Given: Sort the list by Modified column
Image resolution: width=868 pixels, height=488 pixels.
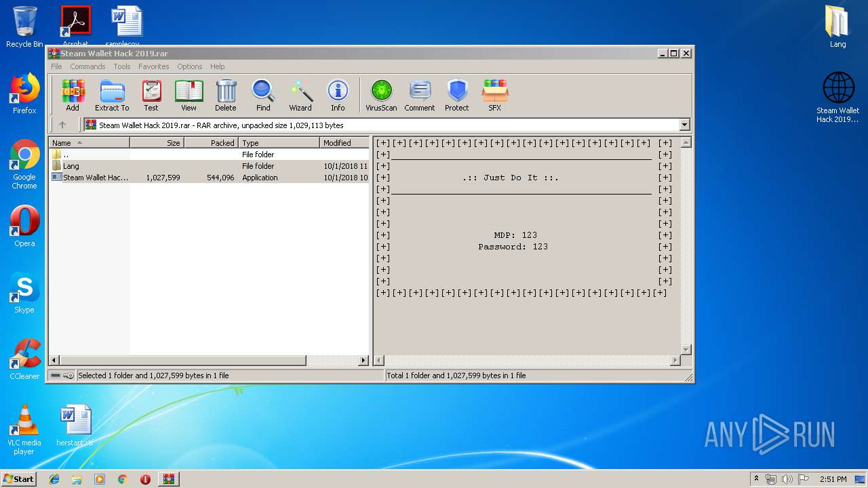Looking at the screenshot, I should click(344, 142).
